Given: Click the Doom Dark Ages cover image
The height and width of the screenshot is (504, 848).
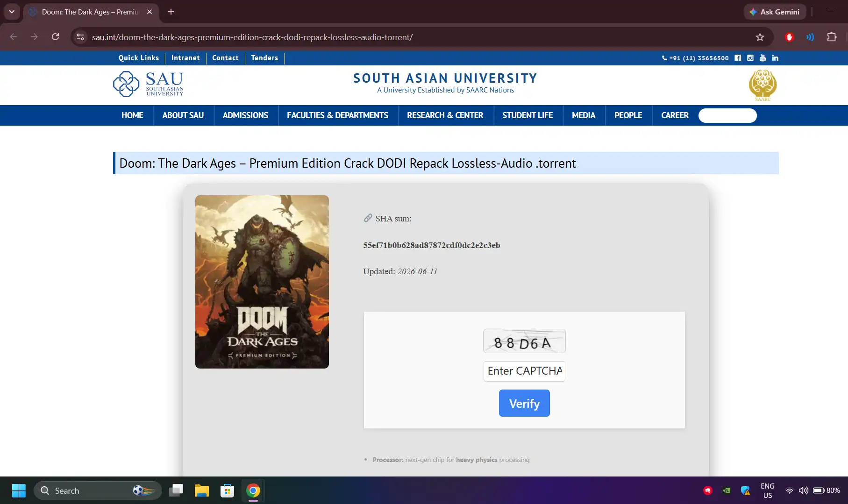Looking at the screenshot, I should point(262,282).
